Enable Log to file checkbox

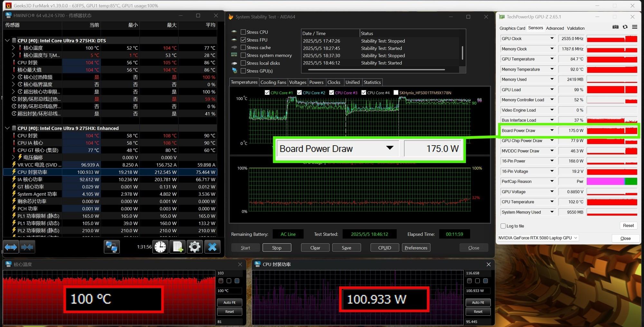(503, 226)
